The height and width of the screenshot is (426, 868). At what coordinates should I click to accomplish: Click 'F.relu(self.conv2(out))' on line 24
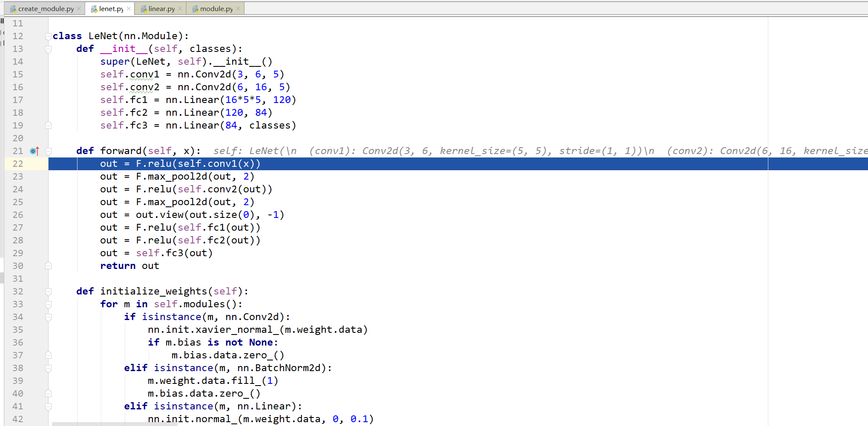(204, 189)
